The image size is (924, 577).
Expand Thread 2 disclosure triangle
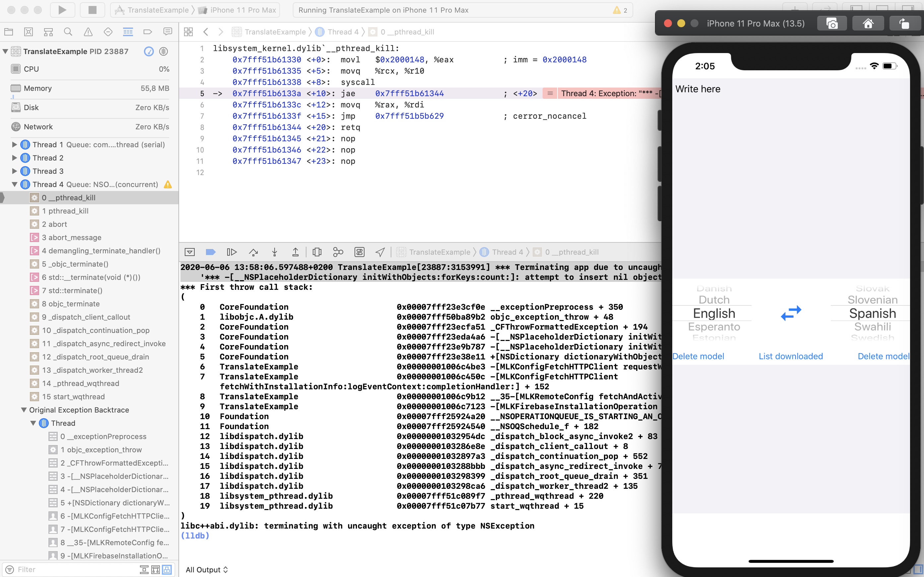(14, 158)
